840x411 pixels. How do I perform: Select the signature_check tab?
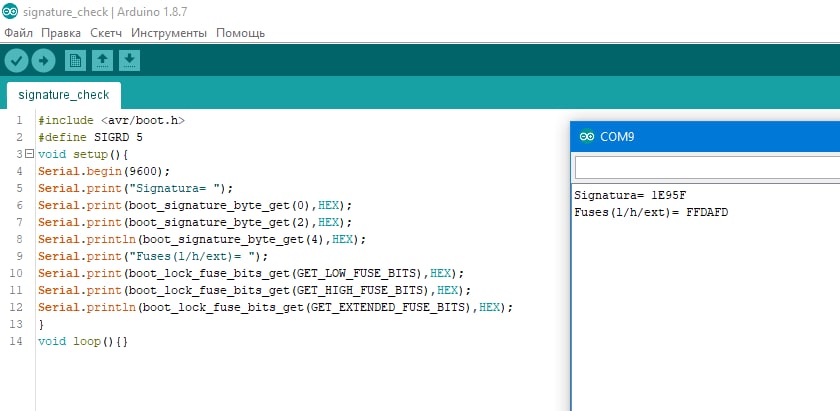pyautogui.click(x=64, y=95)
